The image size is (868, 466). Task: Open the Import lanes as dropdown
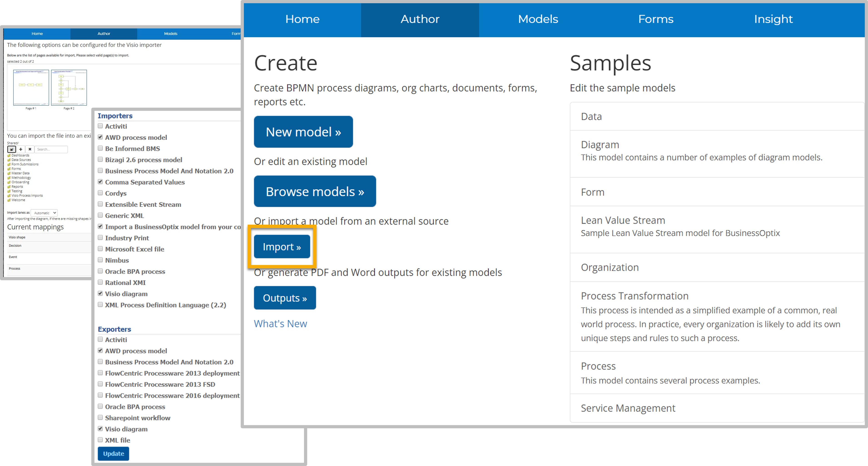click(44, 213)
